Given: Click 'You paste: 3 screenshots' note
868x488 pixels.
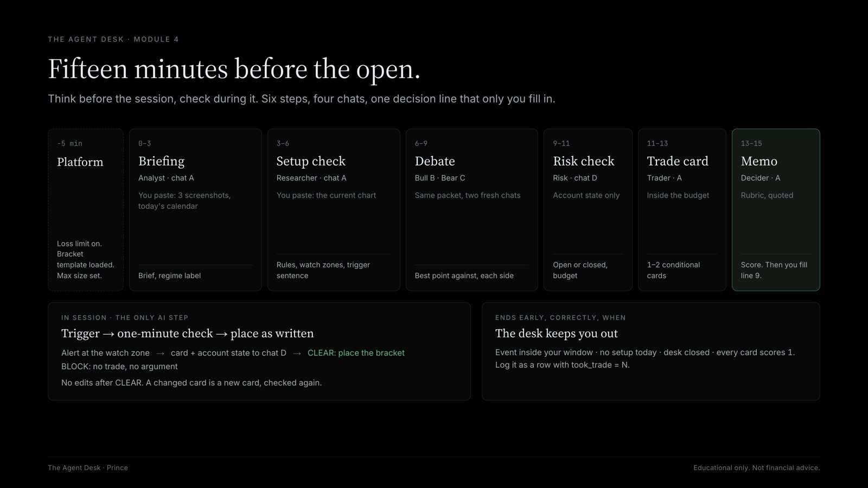Looking at the screenshot, I should [184, 201].
